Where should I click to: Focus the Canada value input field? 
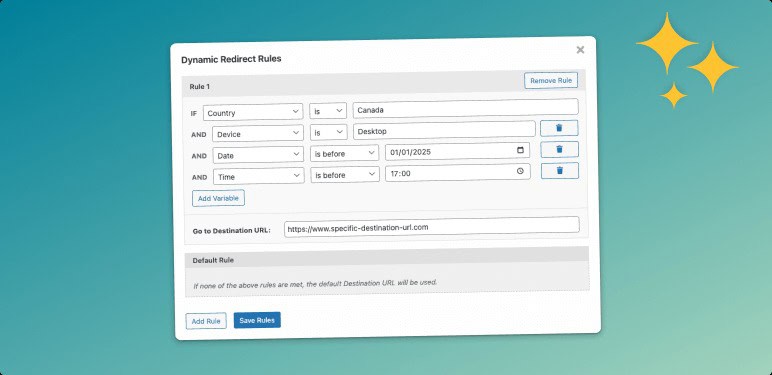[x=466, y=108]
